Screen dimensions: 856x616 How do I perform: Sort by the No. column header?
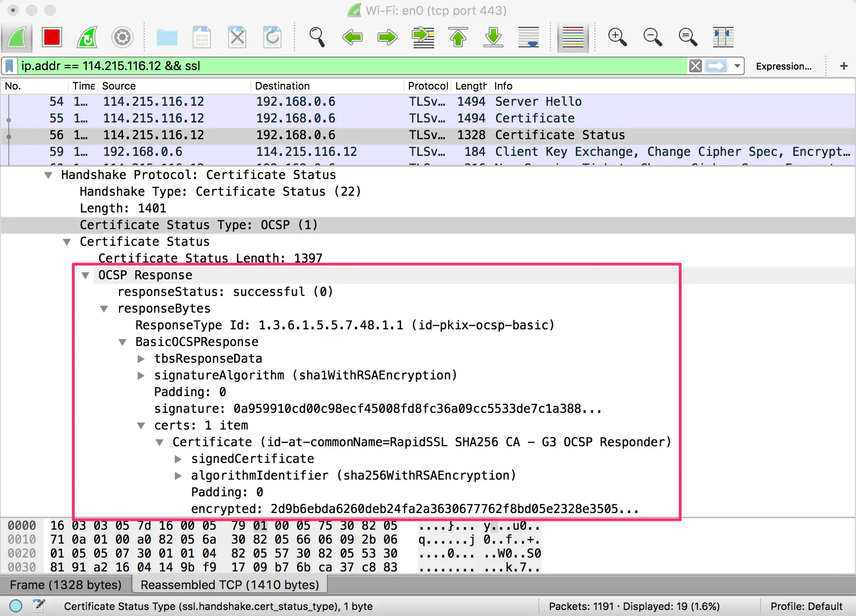tap(35, 86)
